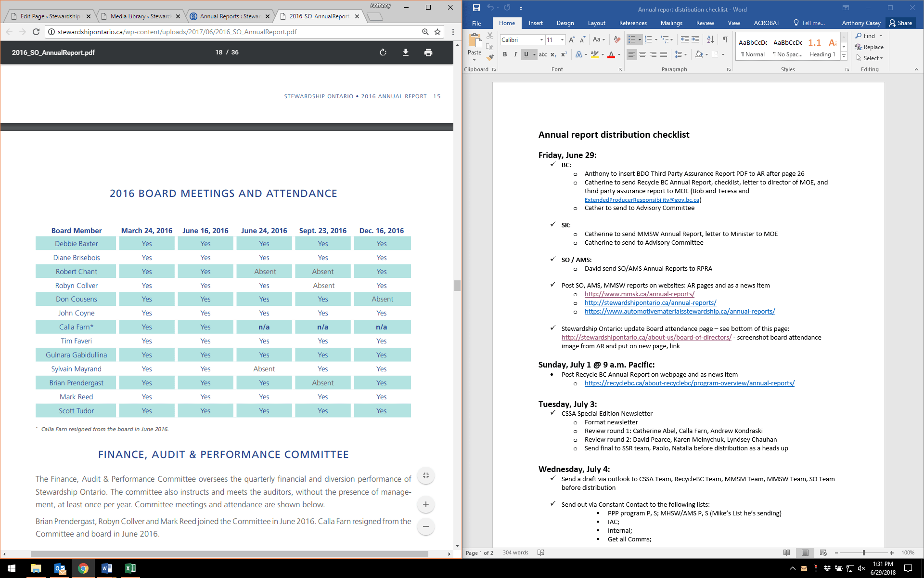This screenshot has width=924, height=578.
Task: Open the Calibri font name dropdown
Action: tap(541, 39)
